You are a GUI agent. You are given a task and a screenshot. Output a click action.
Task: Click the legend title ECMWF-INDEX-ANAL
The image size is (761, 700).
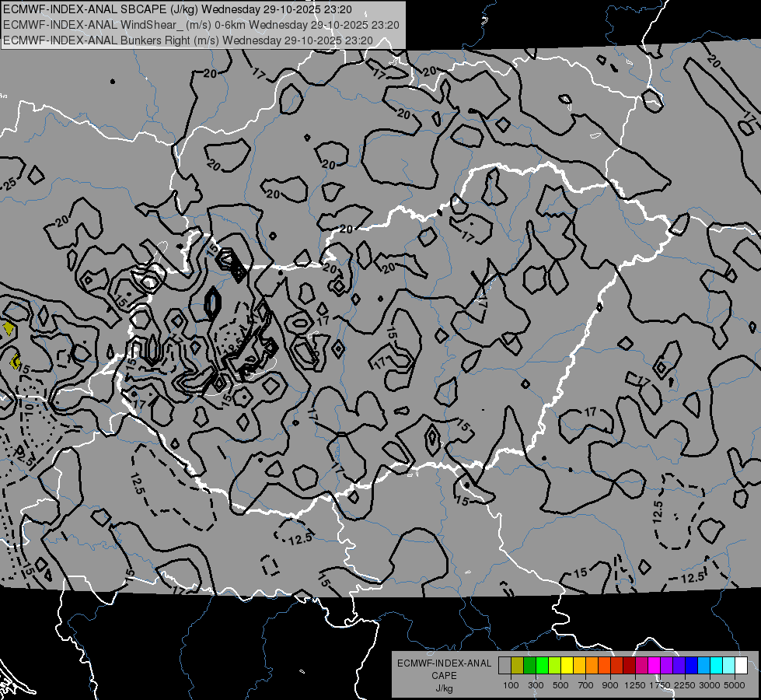click(444, 663)
